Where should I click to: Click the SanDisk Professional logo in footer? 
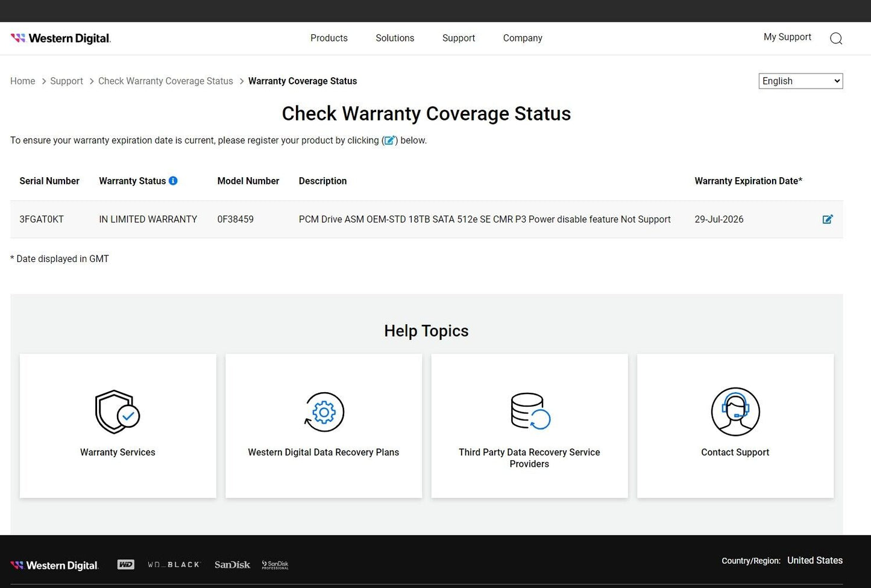[x=275, y=565]
